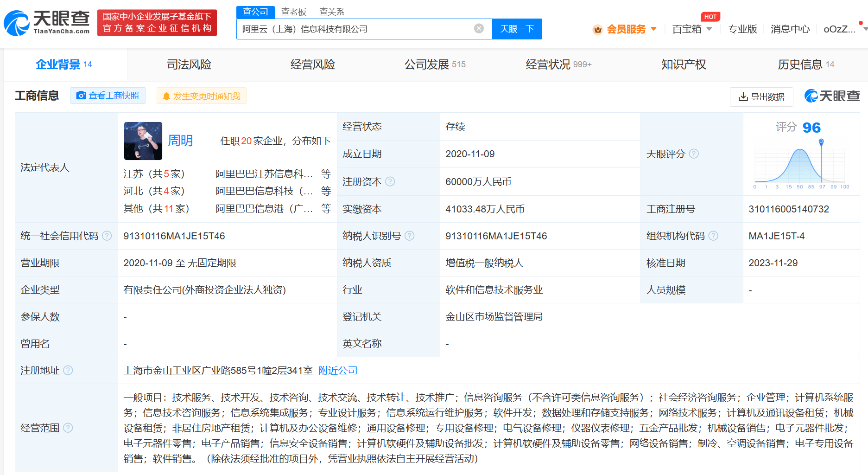Select the 查老板 search tab
Viewport: 868px width, 475px height.
293,12
